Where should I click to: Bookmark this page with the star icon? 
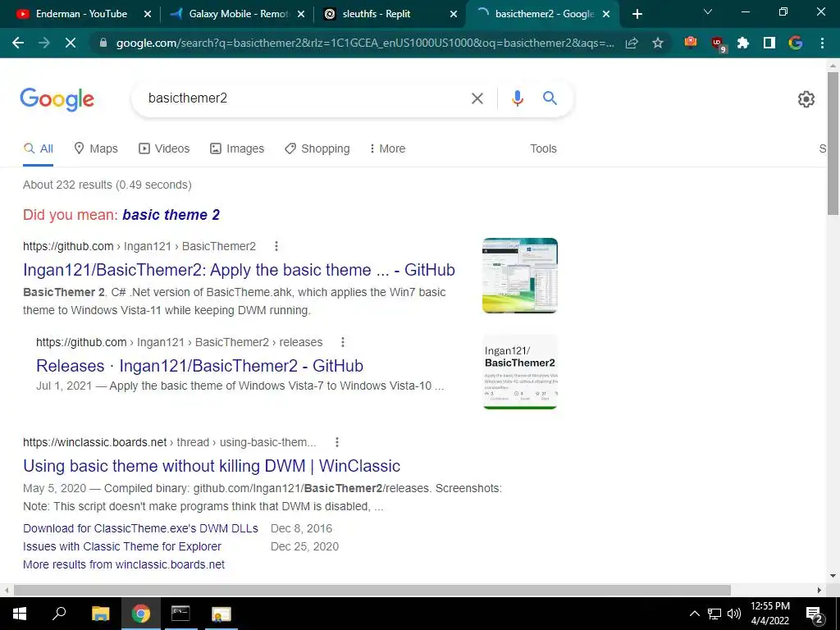click(x=658, y=43)
